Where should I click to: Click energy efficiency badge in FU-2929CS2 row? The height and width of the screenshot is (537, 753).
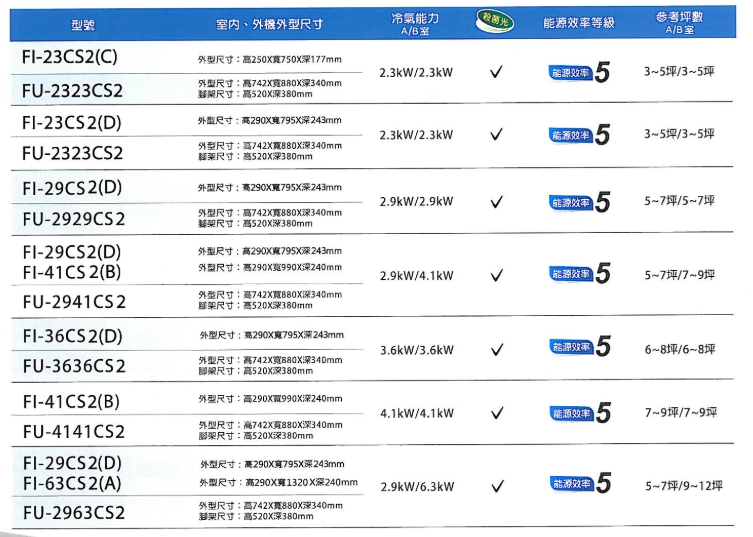coord(579,203)
